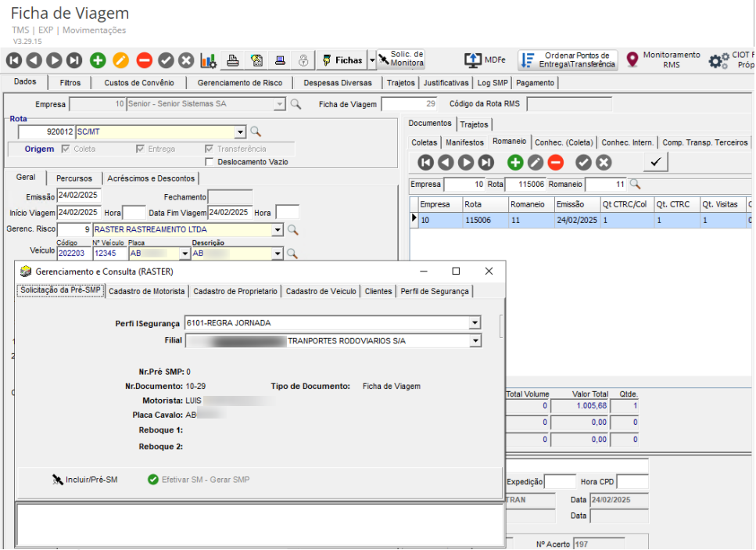Switch to Gerenciamento de Risco tab

click(240, 83)
